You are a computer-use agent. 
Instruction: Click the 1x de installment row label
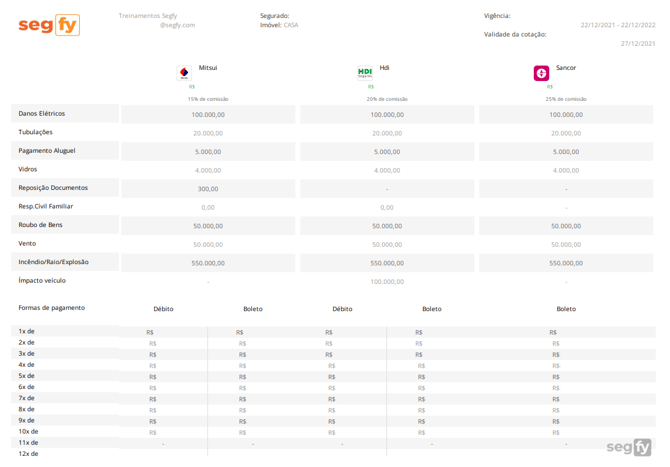(26, 331)
